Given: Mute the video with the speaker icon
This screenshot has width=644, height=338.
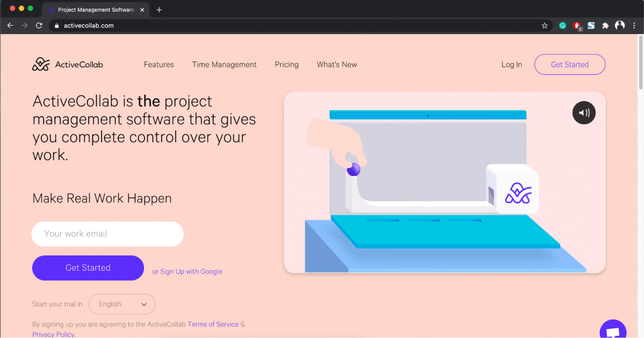Looking at the screenshot, I should tap(584, 113).
